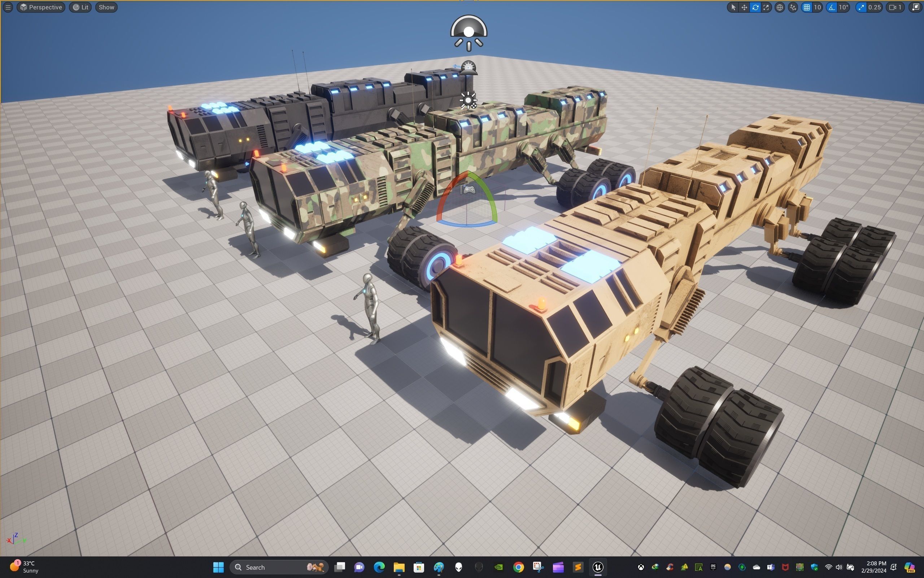Viewport: 924px width, 578px height.
Task: Open the weather widget showing 33°C Sunny
Action: click(x=24, y=567)
